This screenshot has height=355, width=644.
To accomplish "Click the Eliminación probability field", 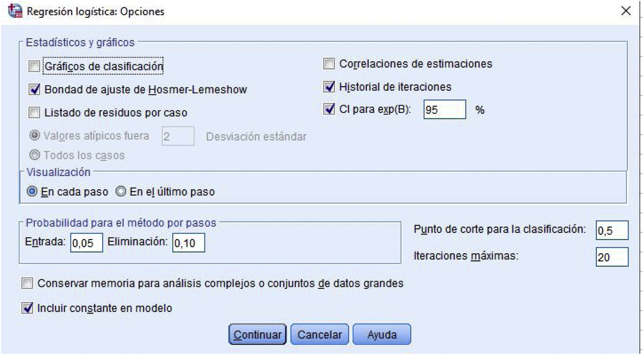I will (x=188, y=243).
